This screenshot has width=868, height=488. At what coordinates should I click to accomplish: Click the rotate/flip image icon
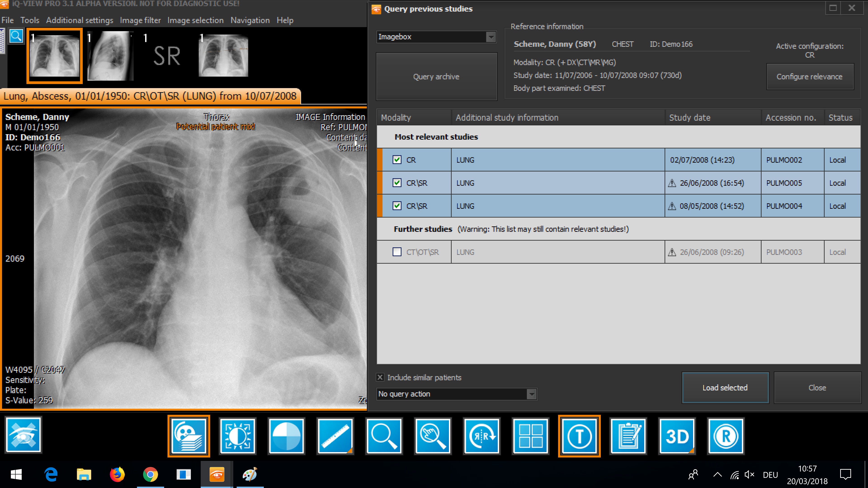481,436
